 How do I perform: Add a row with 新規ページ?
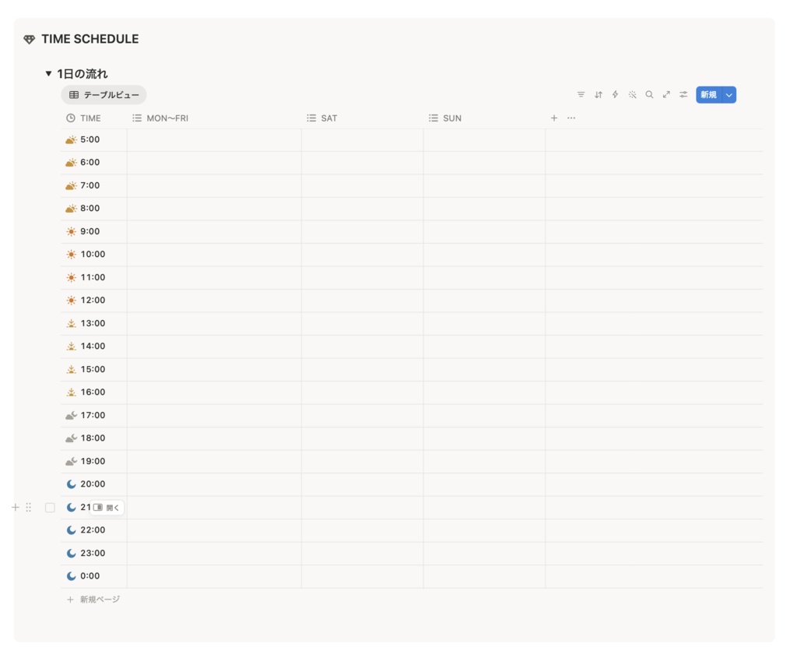[x=93, y=600]
